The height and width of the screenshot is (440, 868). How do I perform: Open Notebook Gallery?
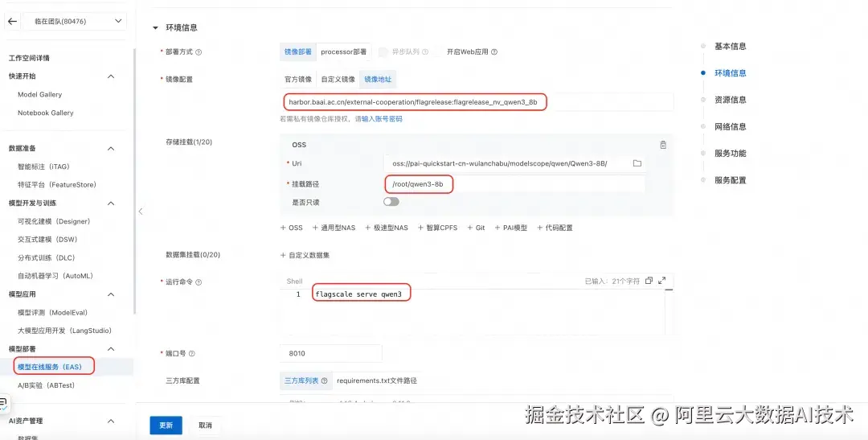[45, 113]
